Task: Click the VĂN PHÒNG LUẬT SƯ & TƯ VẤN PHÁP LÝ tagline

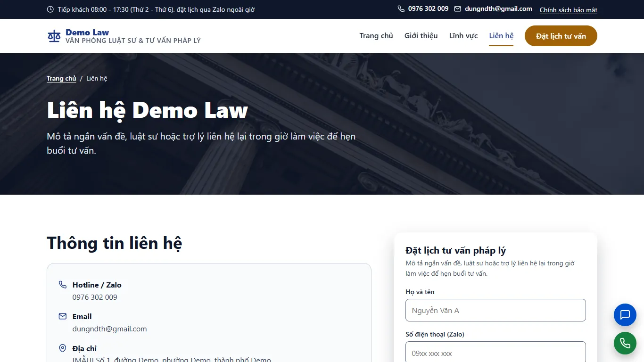Action: [x=133, y=41]
